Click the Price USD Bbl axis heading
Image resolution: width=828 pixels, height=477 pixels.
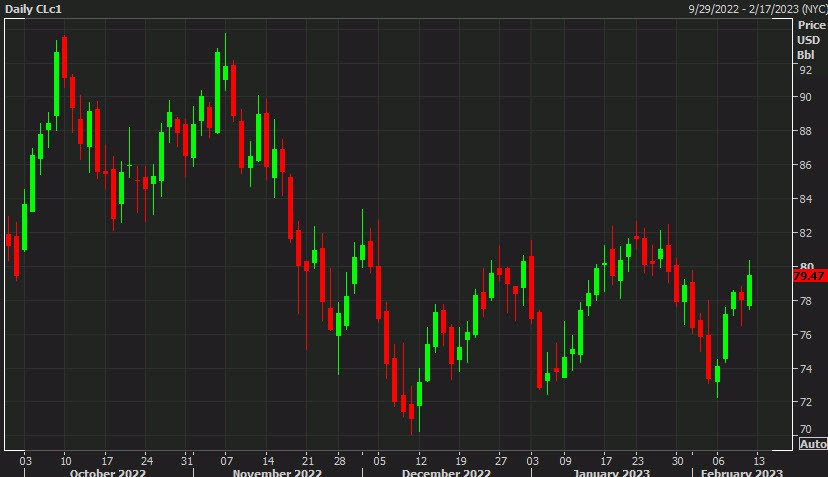811,40
